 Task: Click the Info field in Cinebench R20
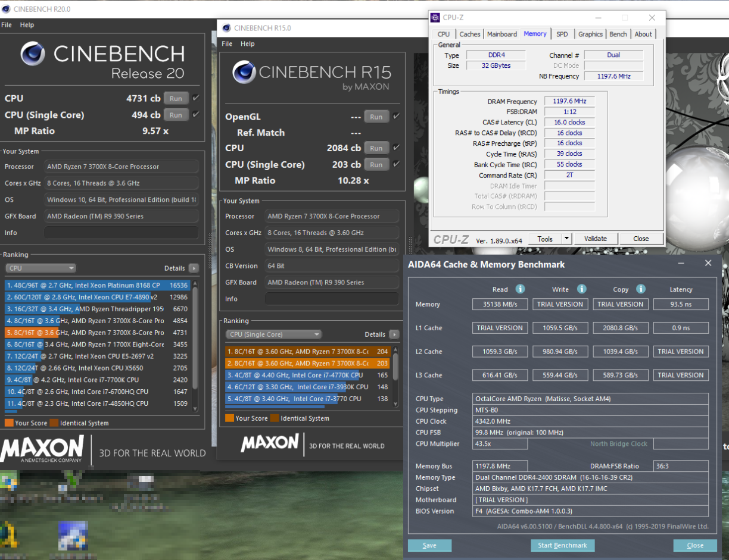coord(121,233)
